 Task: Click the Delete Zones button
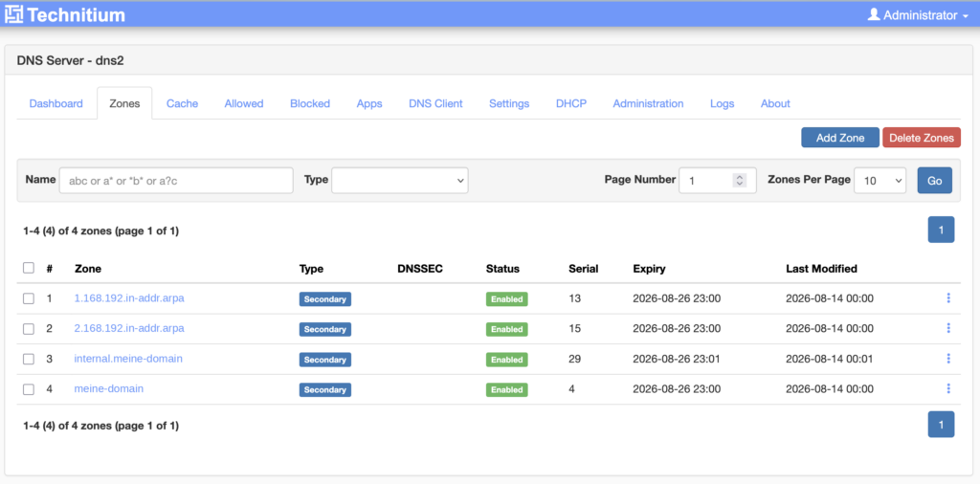point(922,138)
